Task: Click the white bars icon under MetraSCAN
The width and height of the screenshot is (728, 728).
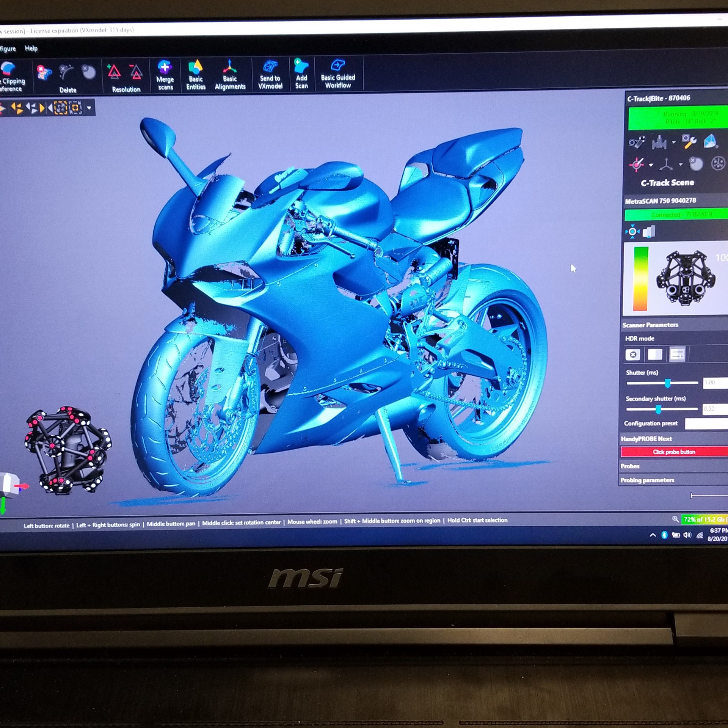Action: click(649, 231)
